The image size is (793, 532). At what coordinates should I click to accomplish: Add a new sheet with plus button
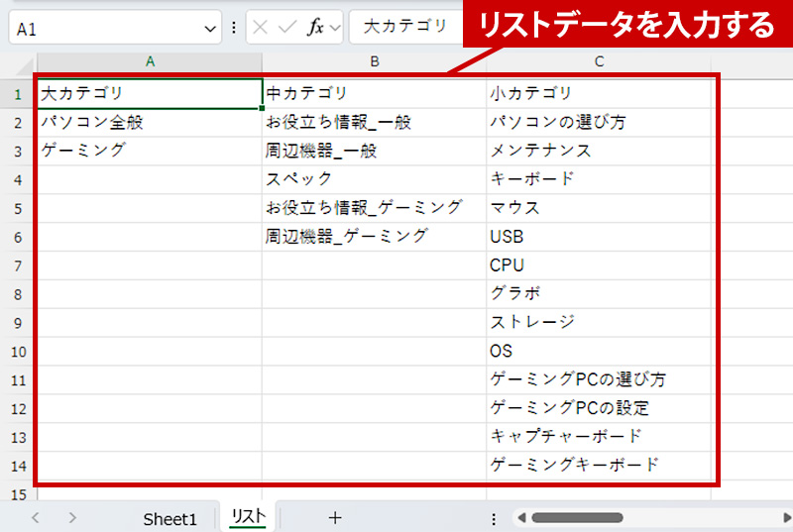[x=335, y=518]
